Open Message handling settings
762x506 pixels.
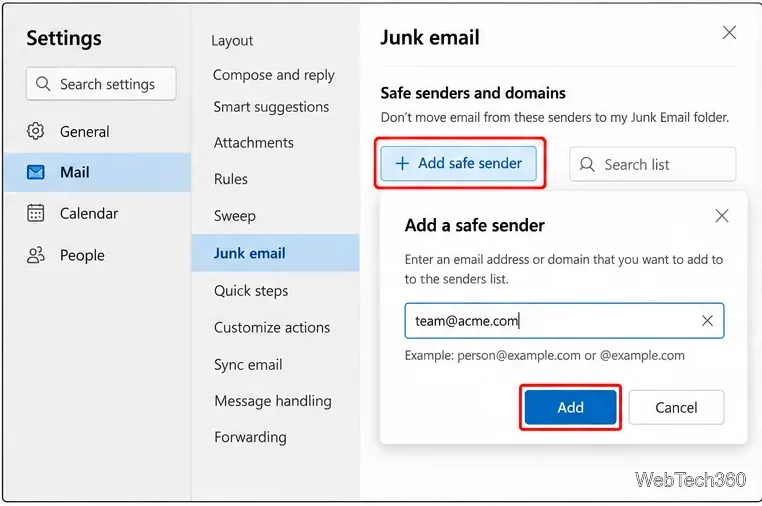click(x=273, y=401)
